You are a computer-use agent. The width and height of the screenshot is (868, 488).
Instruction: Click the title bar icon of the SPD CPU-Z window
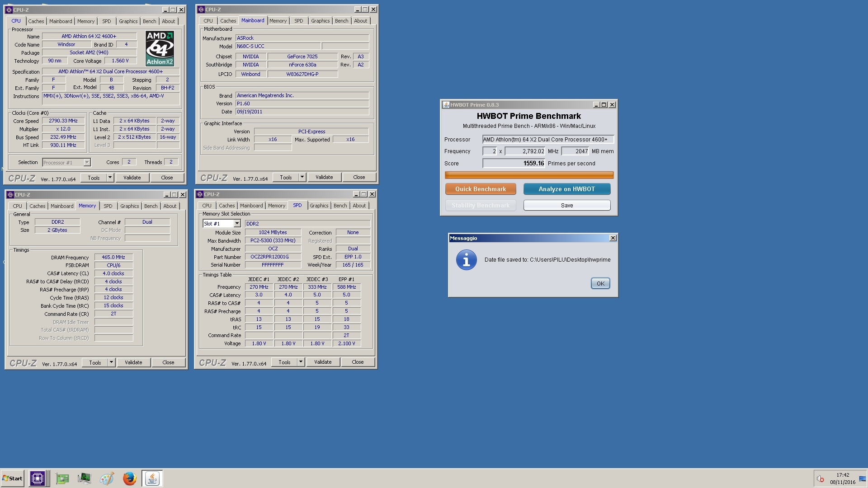click(x=200, y=194)
